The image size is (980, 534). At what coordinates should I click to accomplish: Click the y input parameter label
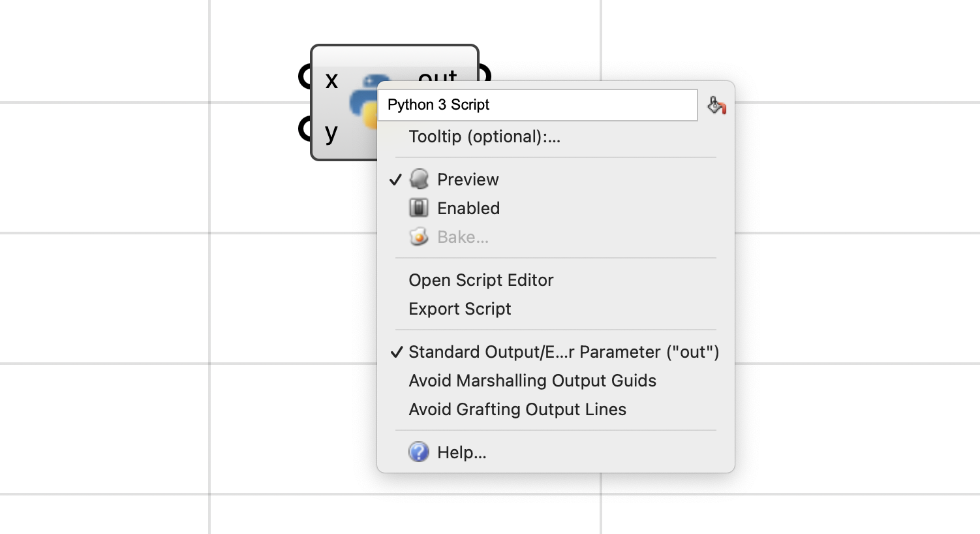(x=331, y=133)
